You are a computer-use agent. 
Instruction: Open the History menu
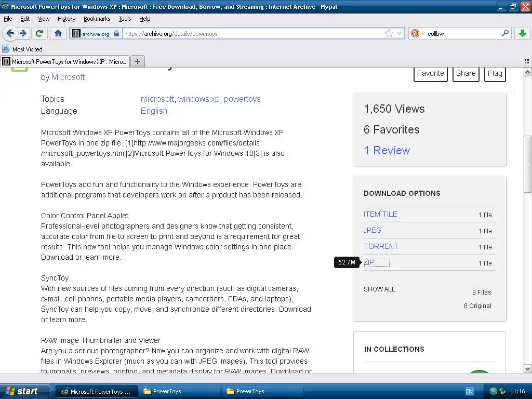pyautogui.click(x=66, y=19)
